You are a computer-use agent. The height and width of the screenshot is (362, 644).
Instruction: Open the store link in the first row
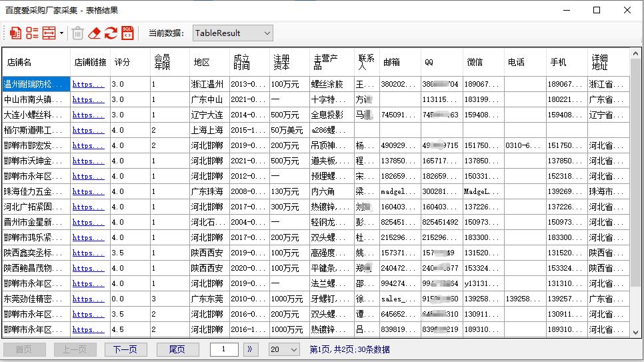pyautogui.click(x=88, y=85)
